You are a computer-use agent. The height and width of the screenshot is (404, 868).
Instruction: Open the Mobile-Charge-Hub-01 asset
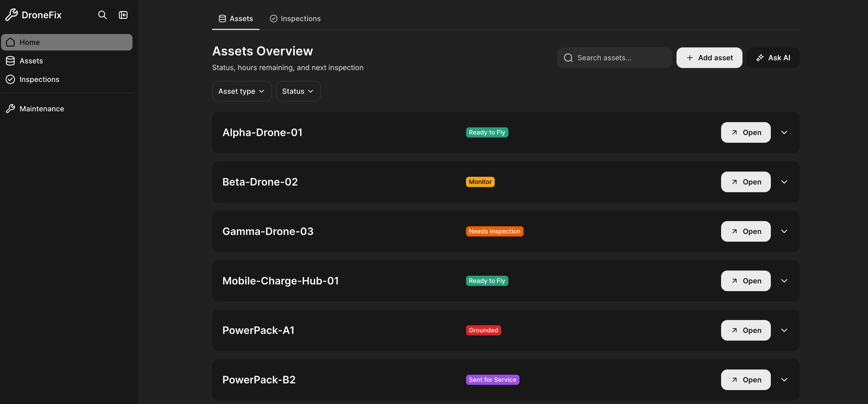coord(746,281)
